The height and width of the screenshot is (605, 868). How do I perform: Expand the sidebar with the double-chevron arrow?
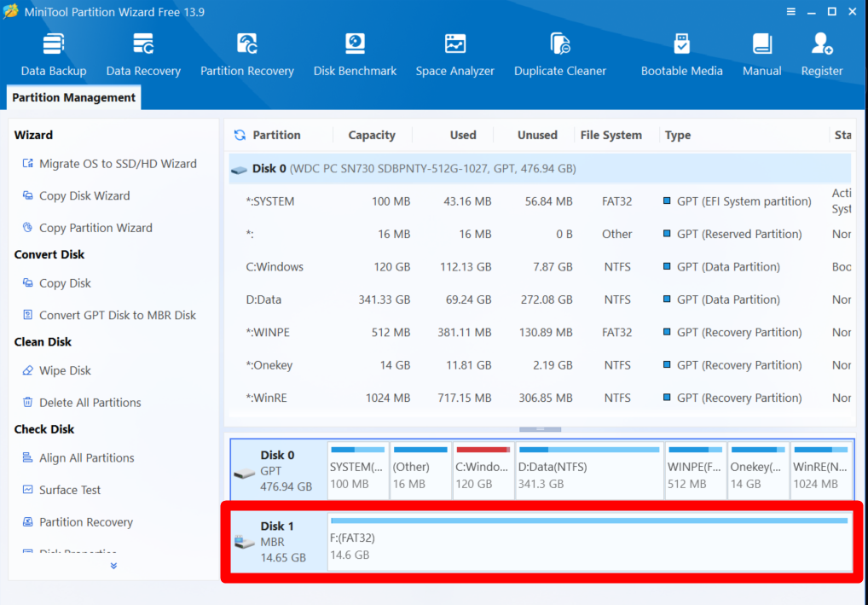[113, 566]
